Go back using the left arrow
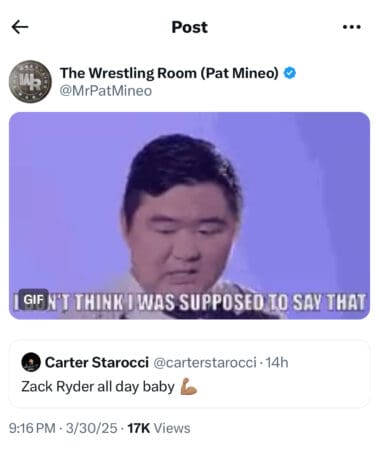This screenshot has width=379, height=450. [20, 27]
